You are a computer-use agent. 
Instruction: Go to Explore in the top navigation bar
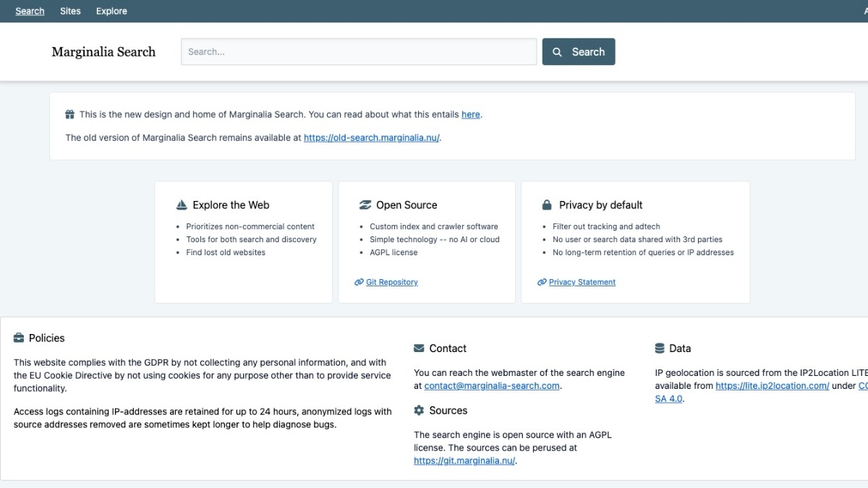(x=111, y=11)
